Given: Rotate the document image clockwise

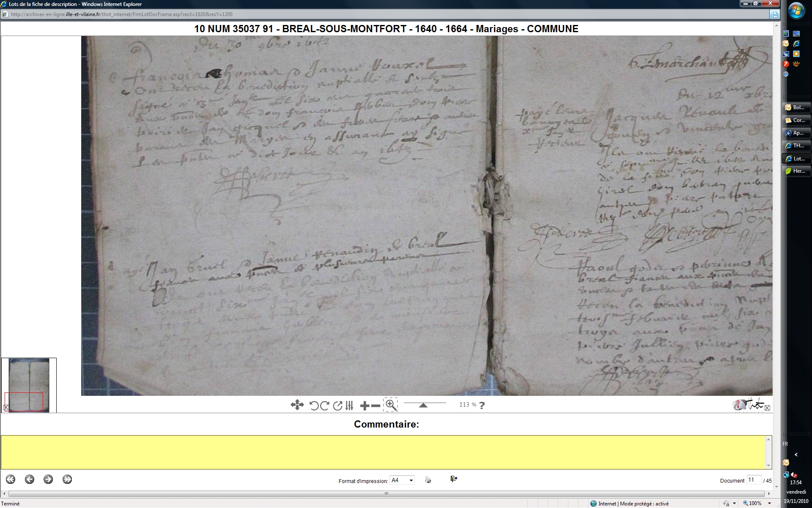Looking at the screenshot, I should 324,406.
